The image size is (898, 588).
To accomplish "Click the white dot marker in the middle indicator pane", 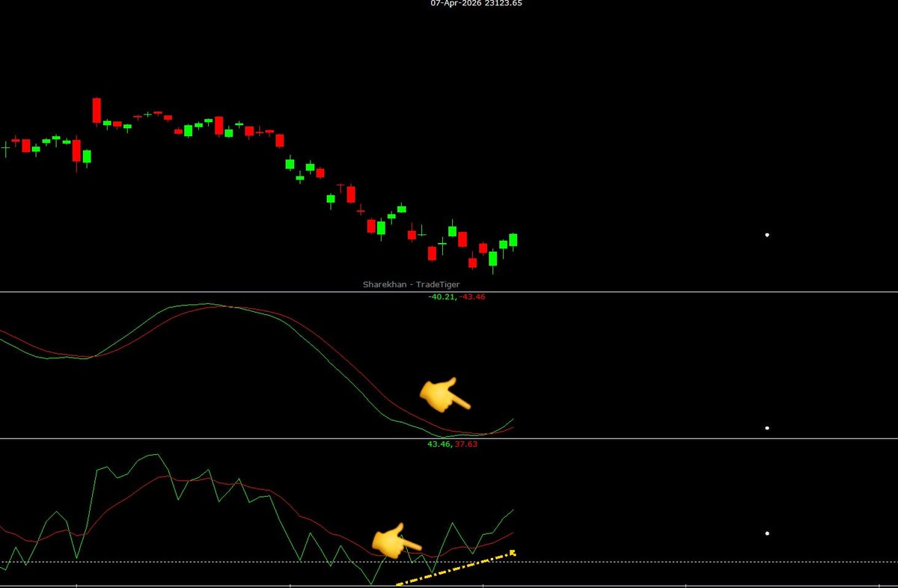I will (x=766, y=427).
